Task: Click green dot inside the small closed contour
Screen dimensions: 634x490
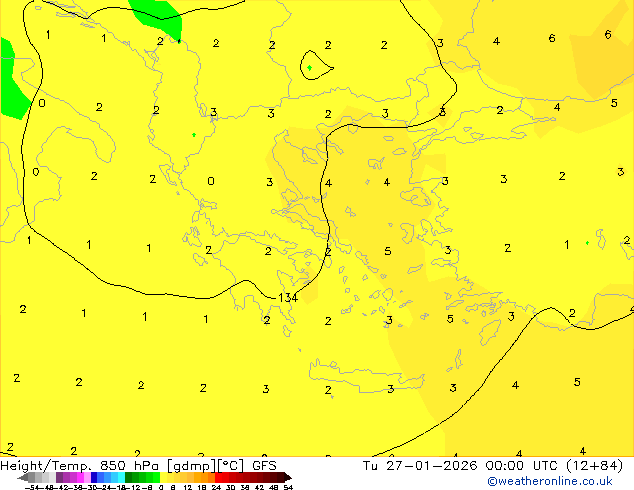Action: pyautogui.click(x=310, y=68)
